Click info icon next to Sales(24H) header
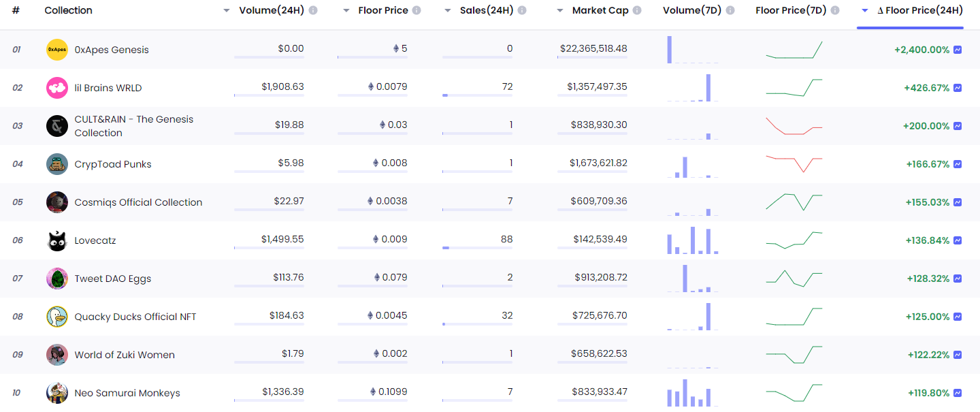 point(521,10)
